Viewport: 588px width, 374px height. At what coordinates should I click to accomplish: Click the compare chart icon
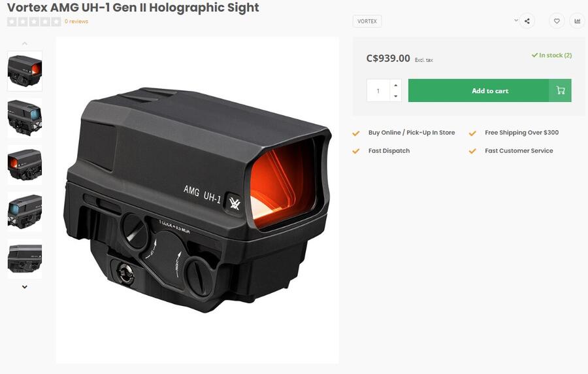pyautogui.click(x=577, y=21)
